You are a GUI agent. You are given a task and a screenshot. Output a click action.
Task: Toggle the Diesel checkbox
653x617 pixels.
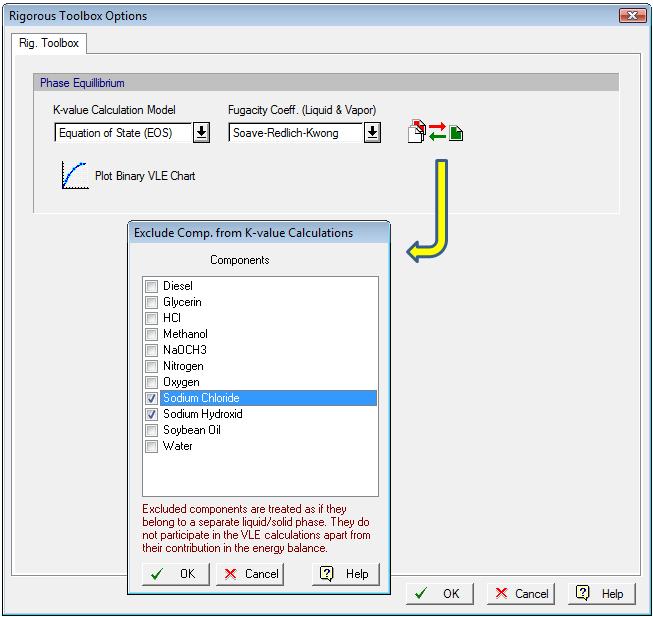tap(152, 286)
